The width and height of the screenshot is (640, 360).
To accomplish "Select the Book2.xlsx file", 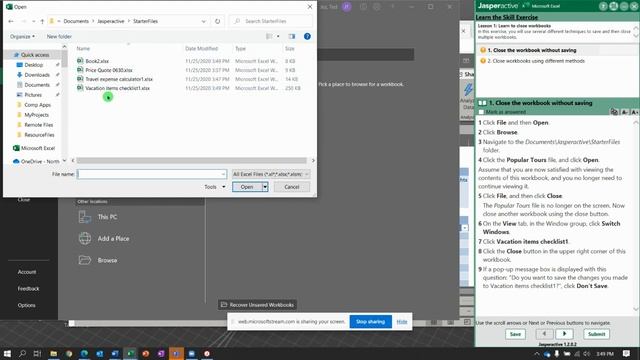I will click(97, 61).
